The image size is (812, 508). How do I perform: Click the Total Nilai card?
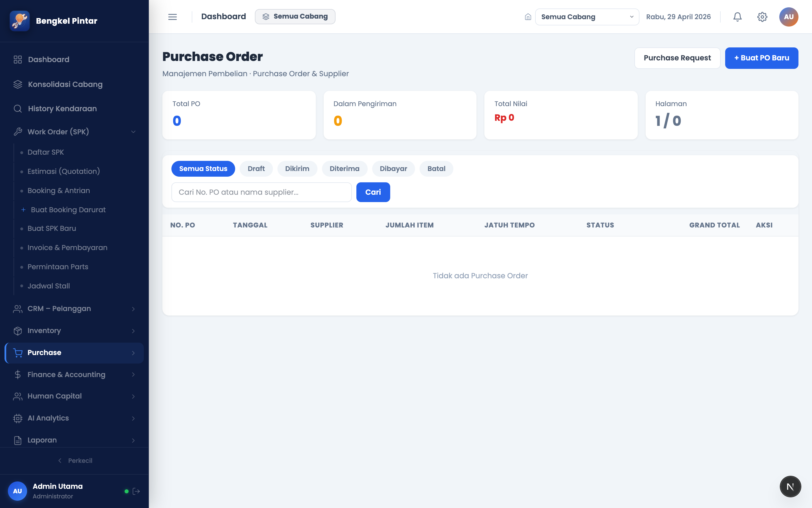(x=561, y=115)
